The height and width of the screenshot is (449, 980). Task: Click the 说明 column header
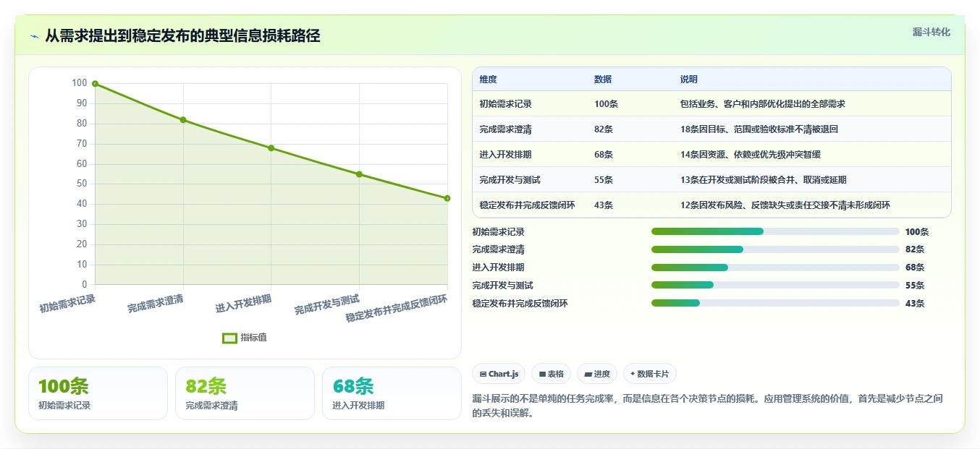pyautogui.click(x=811, y=80)
